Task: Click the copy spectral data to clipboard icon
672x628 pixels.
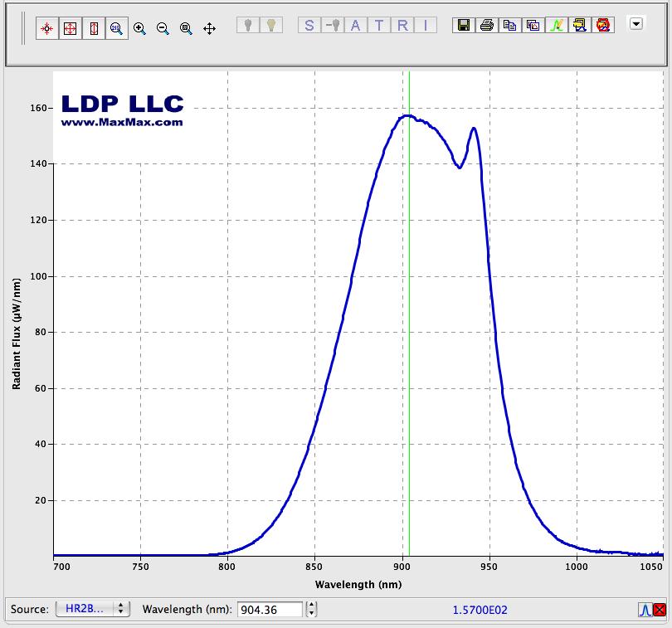Action: click(x=510, y=25)
